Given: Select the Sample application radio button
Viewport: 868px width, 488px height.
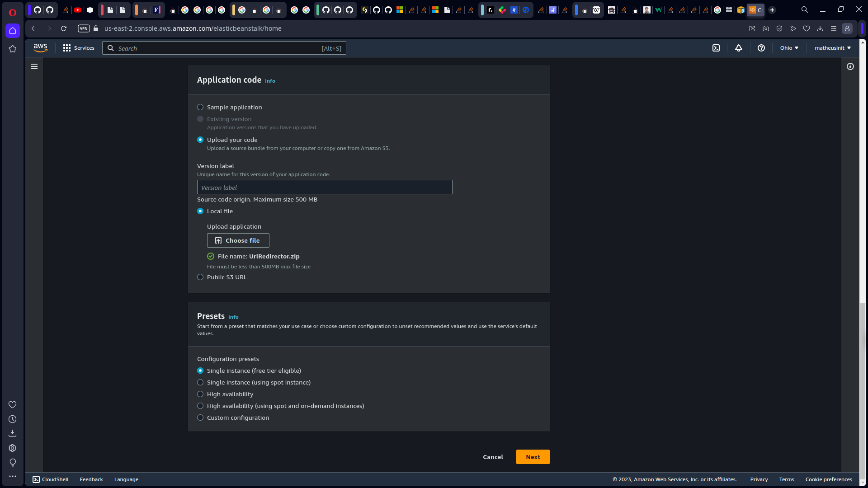Looking at the screenshot, I should pyautogui.click(x=200, y=107).
